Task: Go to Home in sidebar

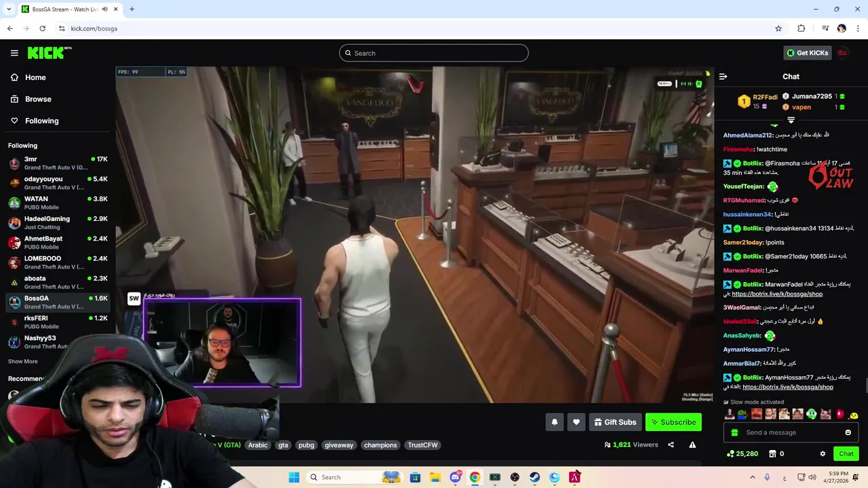Action: click(35, 77)
